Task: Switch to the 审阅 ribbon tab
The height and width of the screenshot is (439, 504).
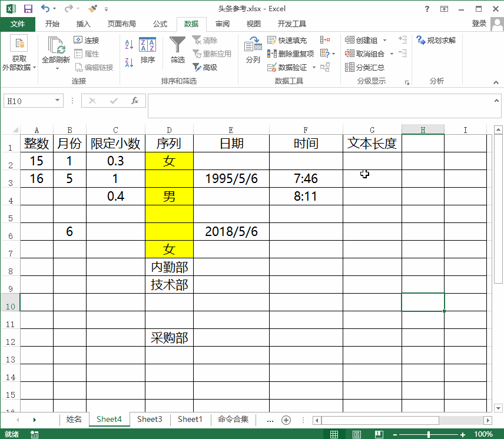Action: [x=221, y=24]
